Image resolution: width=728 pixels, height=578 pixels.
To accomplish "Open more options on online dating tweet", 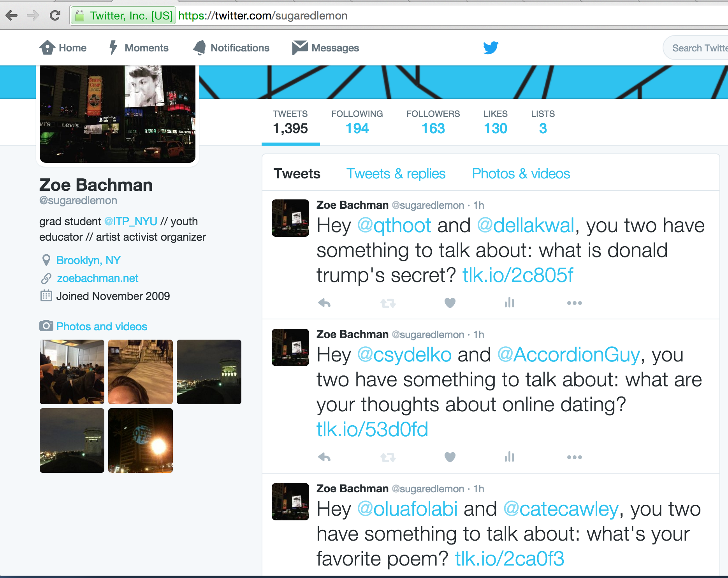I will [575, 457].
